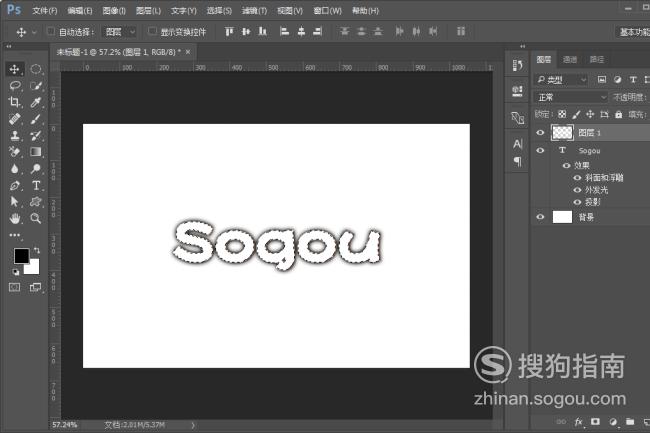Select the Eyedropper tool
This screenshot has width=650, height=433.
pyautogui.click(x=36, y=102)
